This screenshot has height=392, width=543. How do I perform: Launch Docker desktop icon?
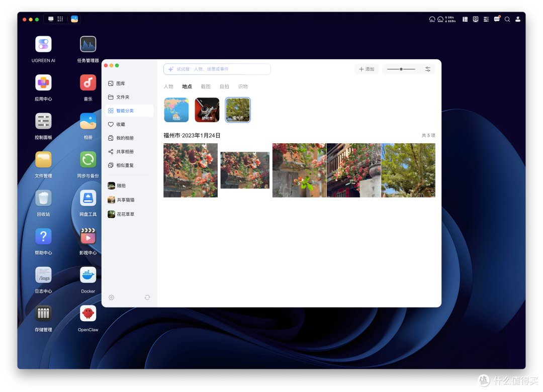pos(88,275)
